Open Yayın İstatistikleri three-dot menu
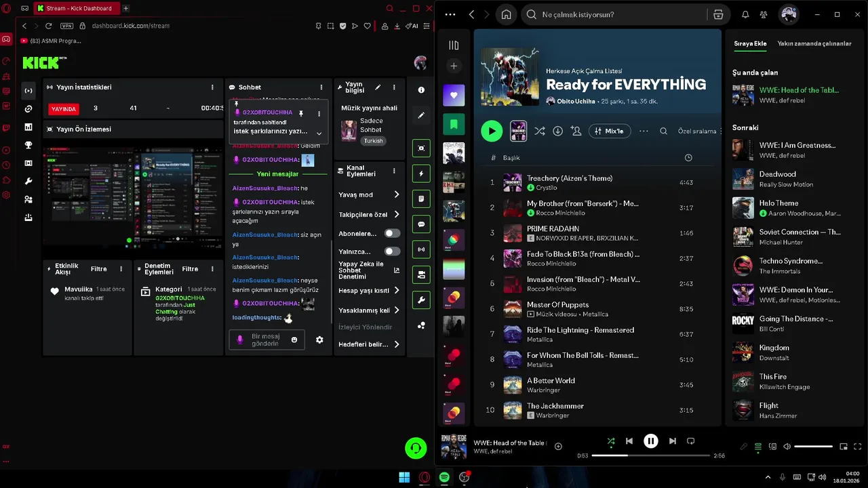The image size is (868, 488). pos(212,87)
